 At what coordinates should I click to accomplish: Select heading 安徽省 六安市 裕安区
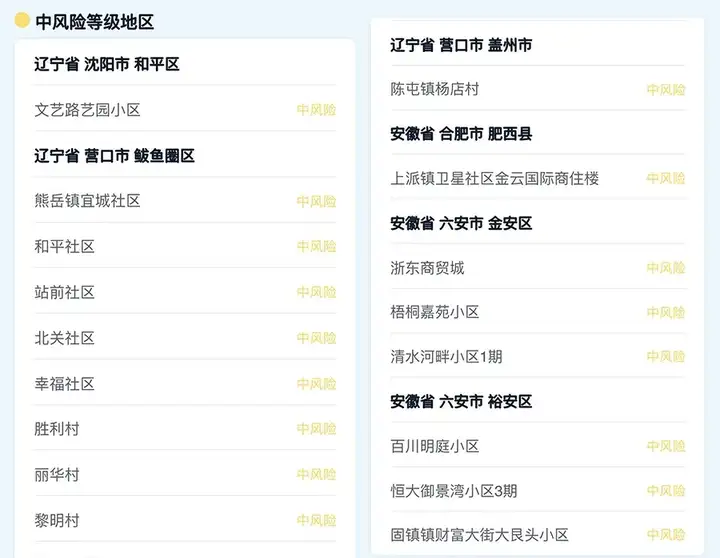[461, 402]
